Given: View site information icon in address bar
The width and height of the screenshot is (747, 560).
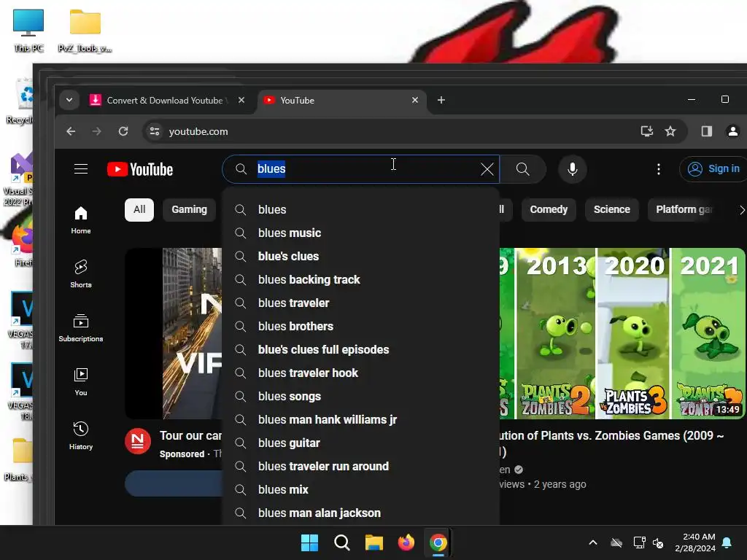Looking at the screenshot, I should [x=155, y=131].
